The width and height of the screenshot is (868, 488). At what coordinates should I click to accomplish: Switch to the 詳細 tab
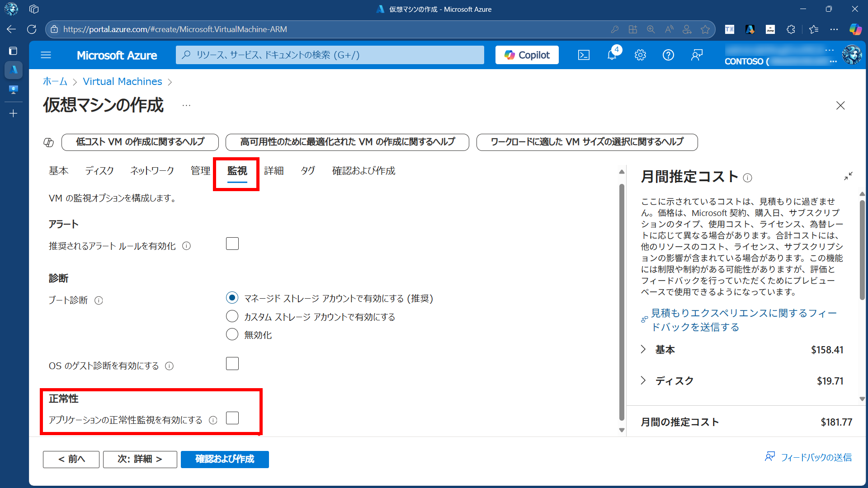(274, 171)
